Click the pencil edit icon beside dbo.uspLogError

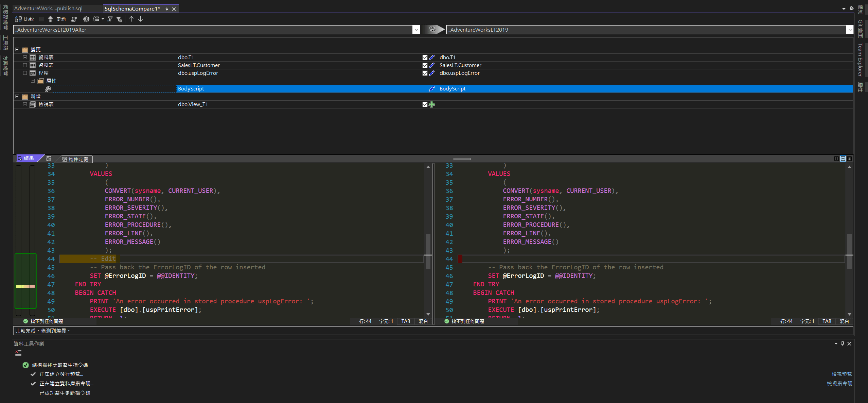[x=431, y=73]
